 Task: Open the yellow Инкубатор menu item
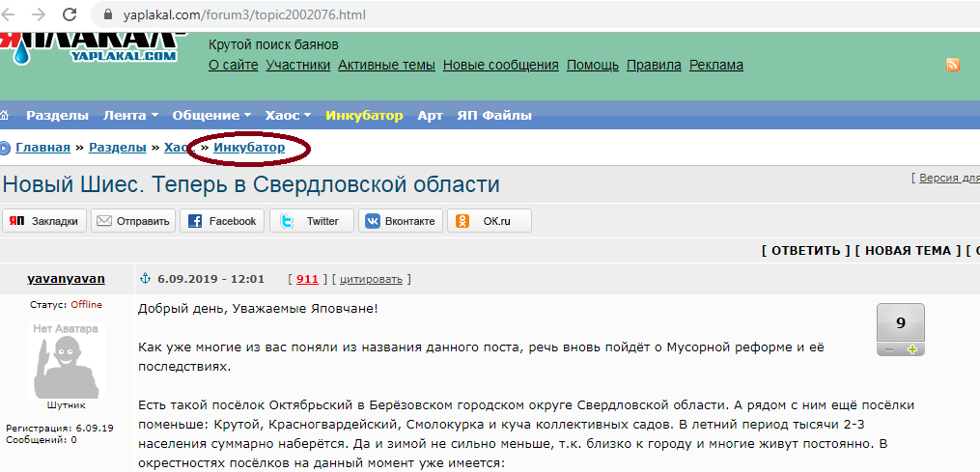coord(364,116)
